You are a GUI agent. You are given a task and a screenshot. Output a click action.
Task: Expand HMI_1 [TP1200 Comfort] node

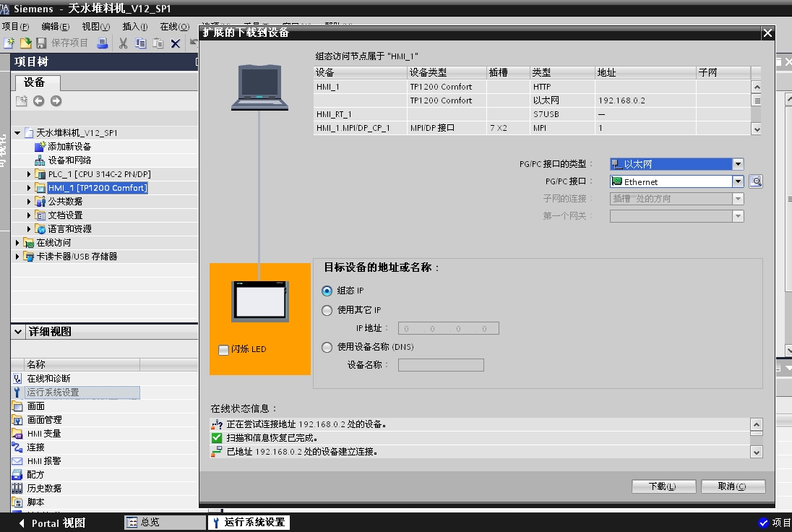[x=29, y=187]
